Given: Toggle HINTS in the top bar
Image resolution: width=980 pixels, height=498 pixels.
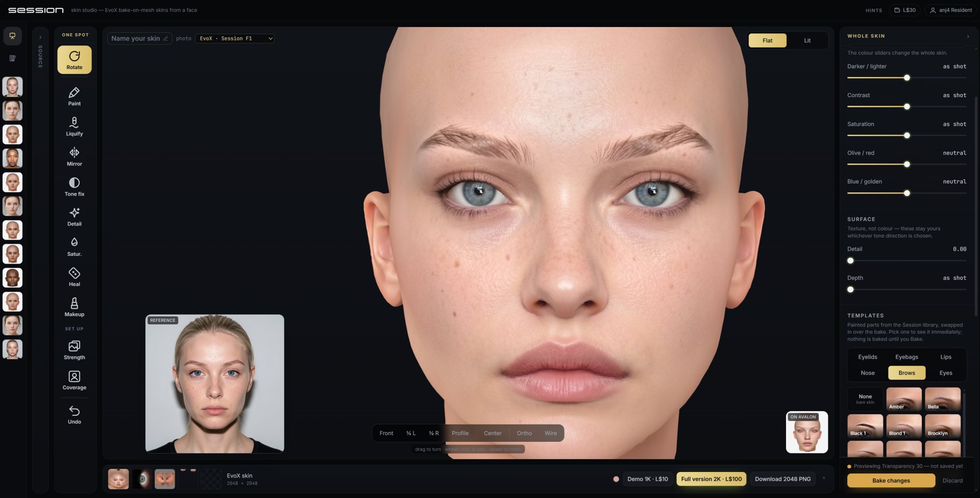Looking at the screenshot, I should pyautogui.click(x=874, y=10).
